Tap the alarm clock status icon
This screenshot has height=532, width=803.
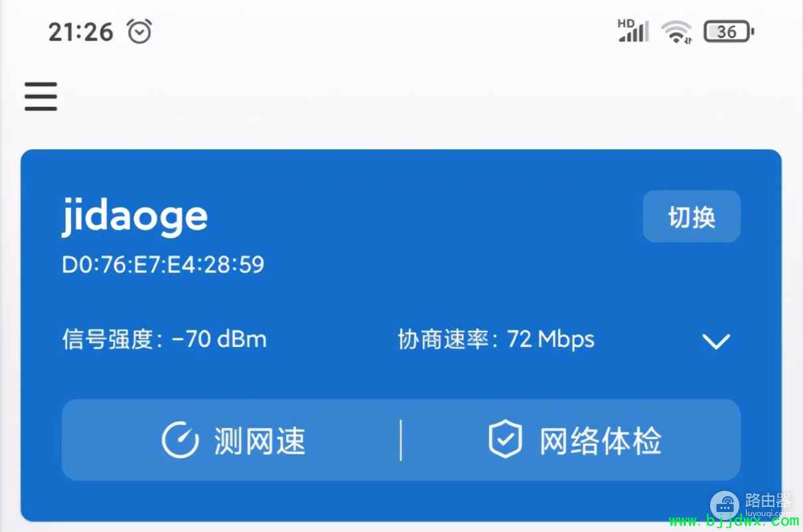[139, 31]
